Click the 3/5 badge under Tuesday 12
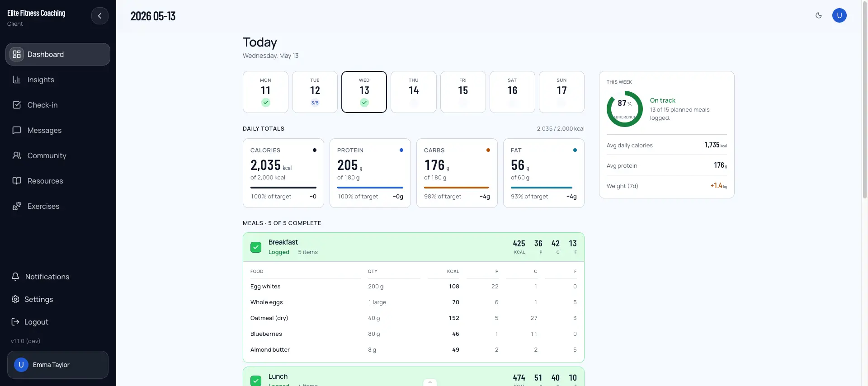 (x=315, y=103)
